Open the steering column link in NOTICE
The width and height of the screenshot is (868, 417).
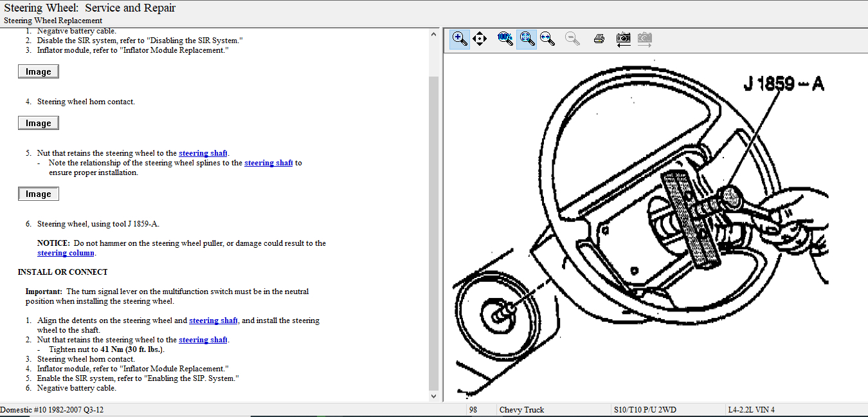[x=66, y=253]
